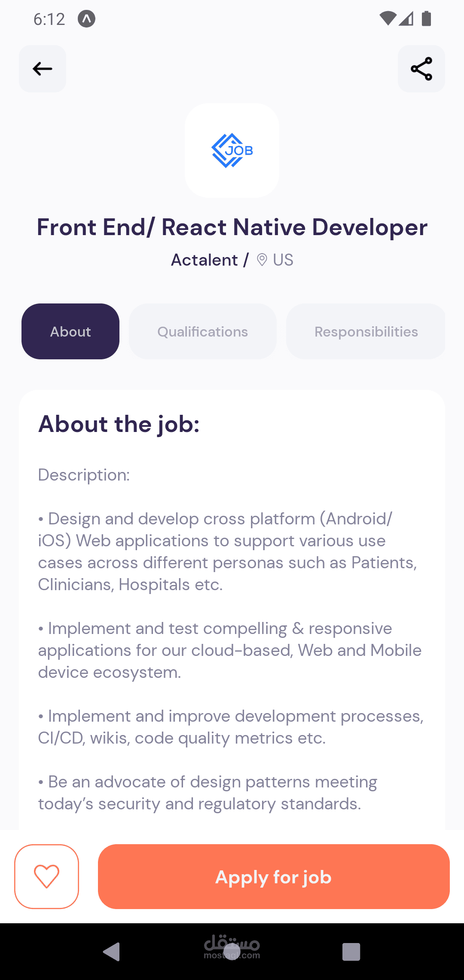Tap the location pin icon next to US

(x=263, y=260)
